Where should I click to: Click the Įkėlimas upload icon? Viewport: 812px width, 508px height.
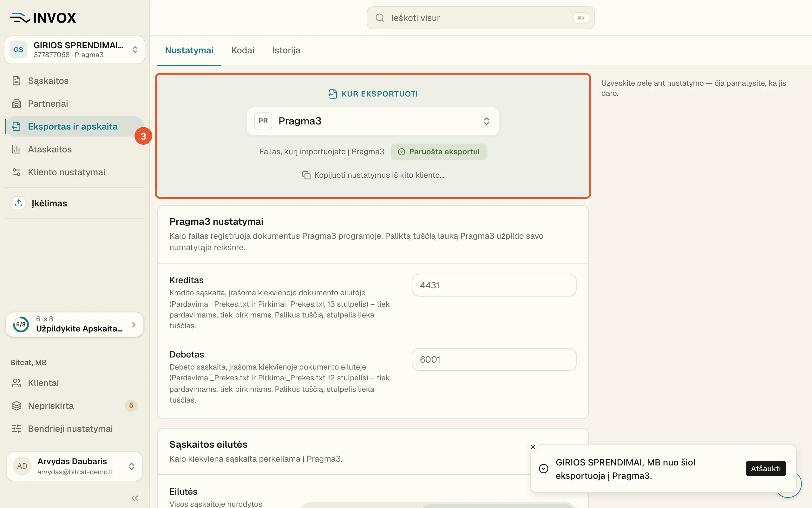pos(18,203)
